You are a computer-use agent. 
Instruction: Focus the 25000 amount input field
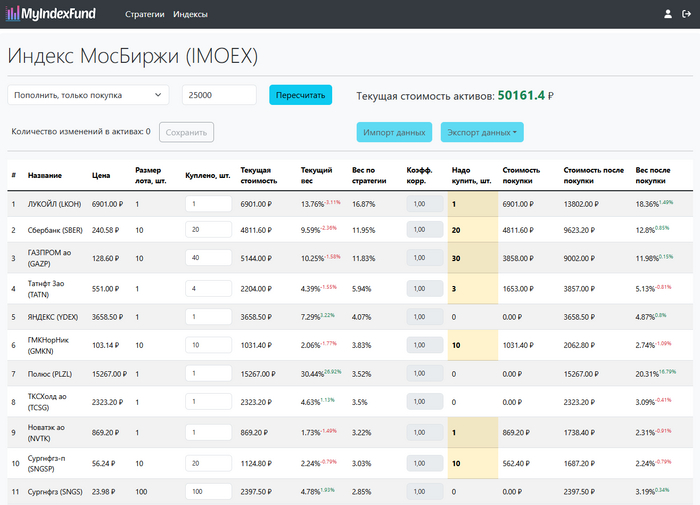pyautogui.click(x=219, y=95)
